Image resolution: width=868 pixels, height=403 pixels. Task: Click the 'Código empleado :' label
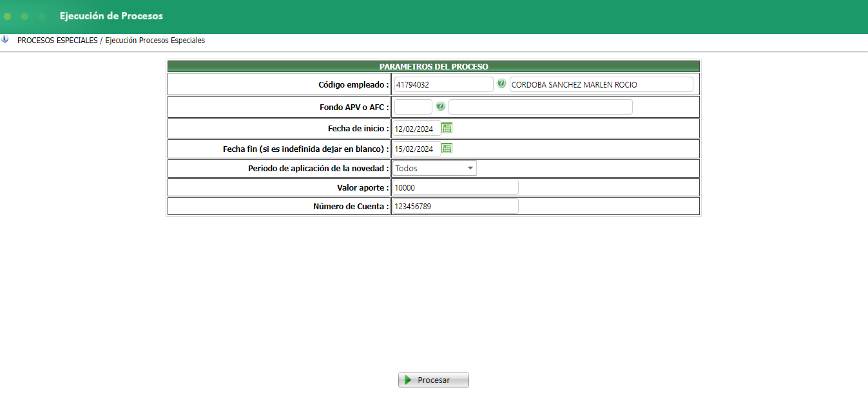click(x=354, y=84)
